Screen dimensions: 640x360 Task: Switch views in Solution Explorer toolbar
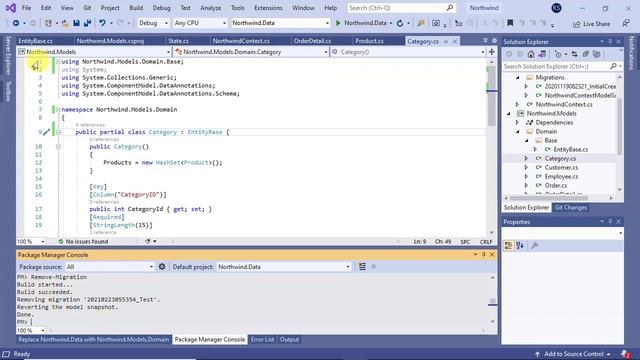[542, 54]
